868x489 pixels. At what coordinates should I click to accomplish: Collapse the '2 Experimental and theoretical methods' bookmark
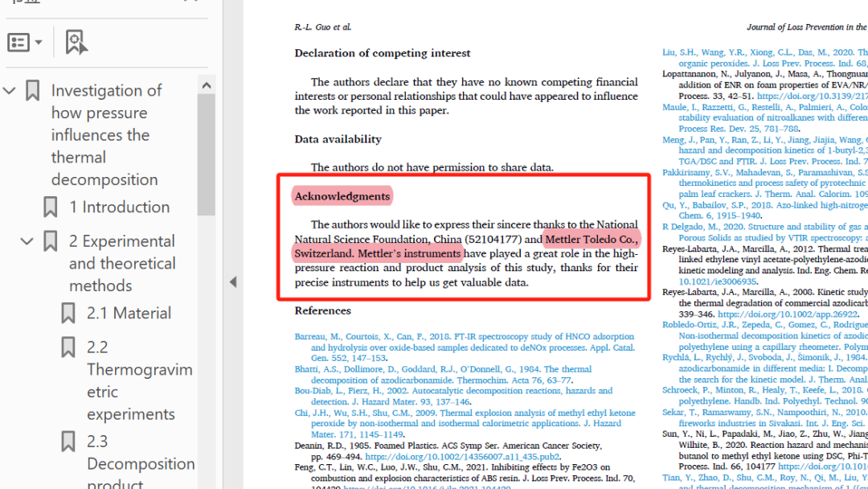tap(27, 241)
